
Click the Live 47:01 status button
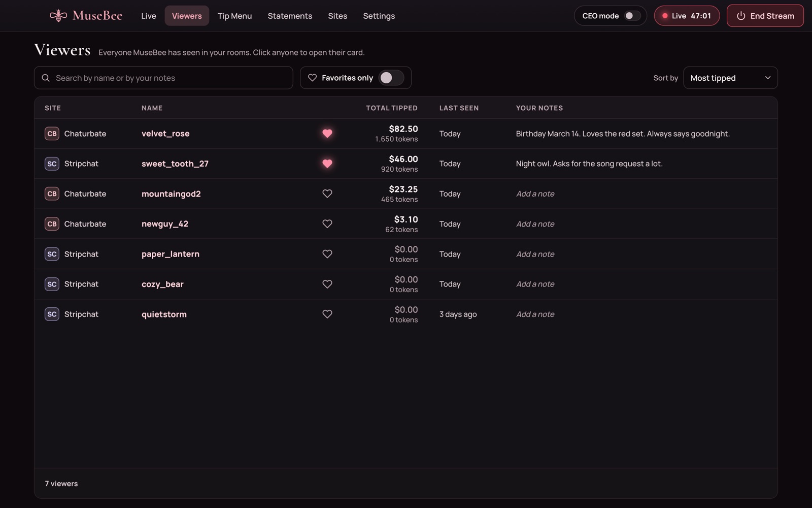tap(687, 16)
